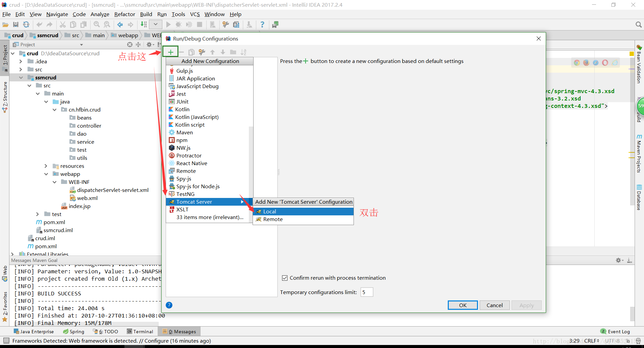Open the File menu
Image resolution: width=644 pixels, height=348 pixels.
coord(6,14)
